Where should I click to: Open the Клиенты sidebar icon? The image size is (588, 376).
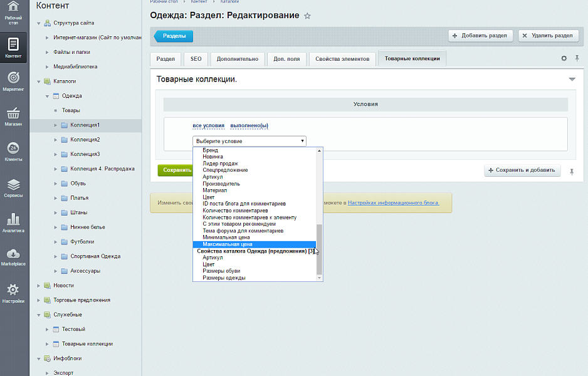tap(14, 151)
